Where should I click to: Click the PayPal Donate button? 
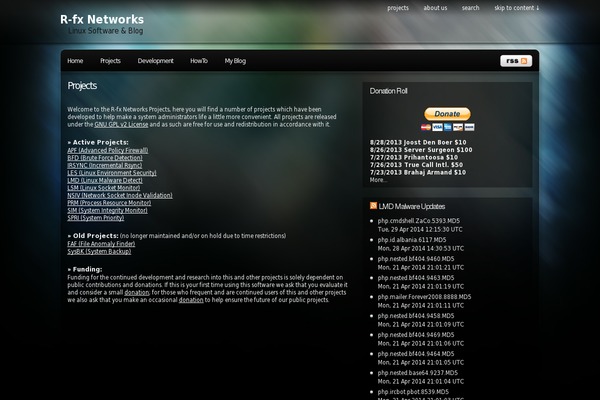447,114
